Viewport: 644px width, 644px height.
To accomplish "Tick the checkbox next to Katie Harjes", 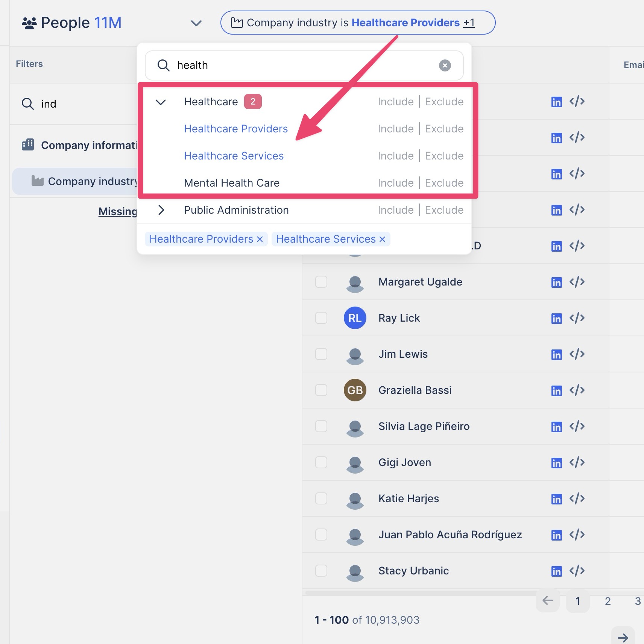I will pyautogui.click(x=321, y=498).
